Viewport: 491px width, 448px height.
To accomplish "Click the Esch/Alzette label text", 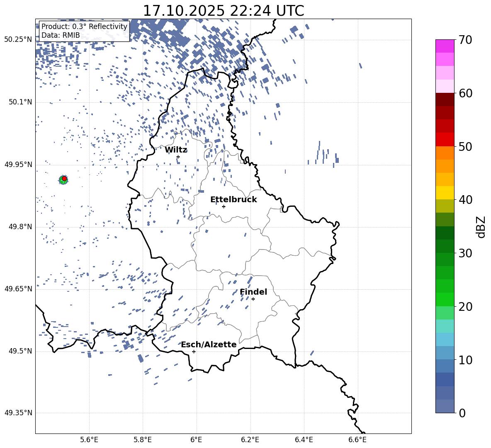I will [209, 344].
